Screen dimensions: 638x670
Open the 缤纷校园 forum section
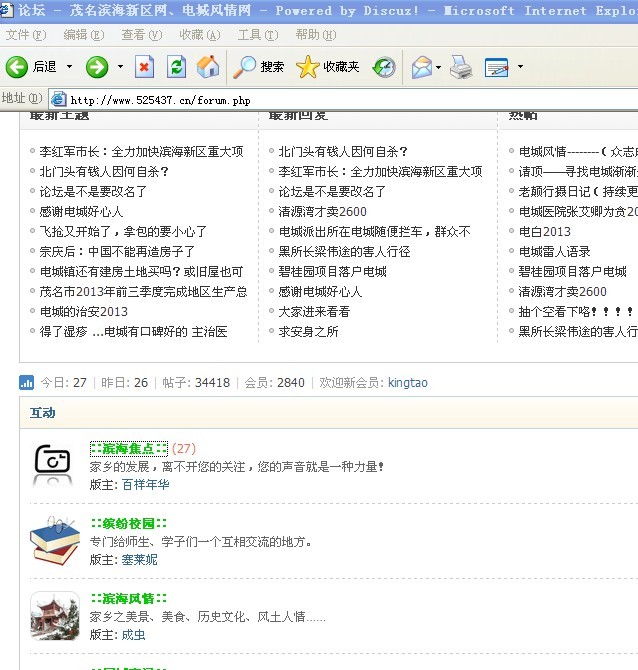pyautogui.click(x=128, y=523)
